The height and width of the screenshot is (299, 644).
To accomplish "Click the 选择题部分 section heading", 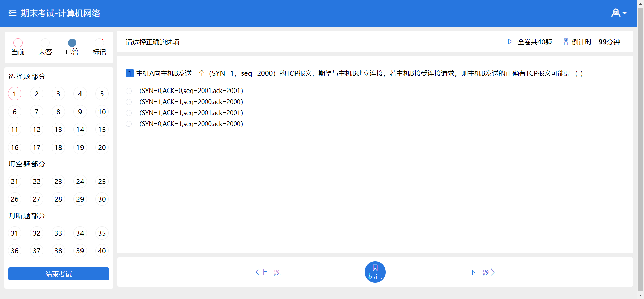I will coord(27,76).
